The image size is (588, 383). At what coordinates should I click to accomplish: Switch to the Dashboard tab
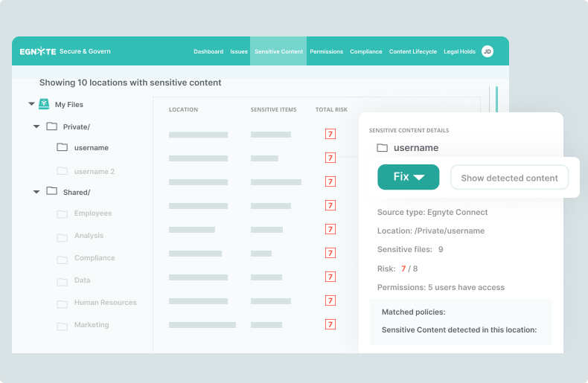point(208,51)
